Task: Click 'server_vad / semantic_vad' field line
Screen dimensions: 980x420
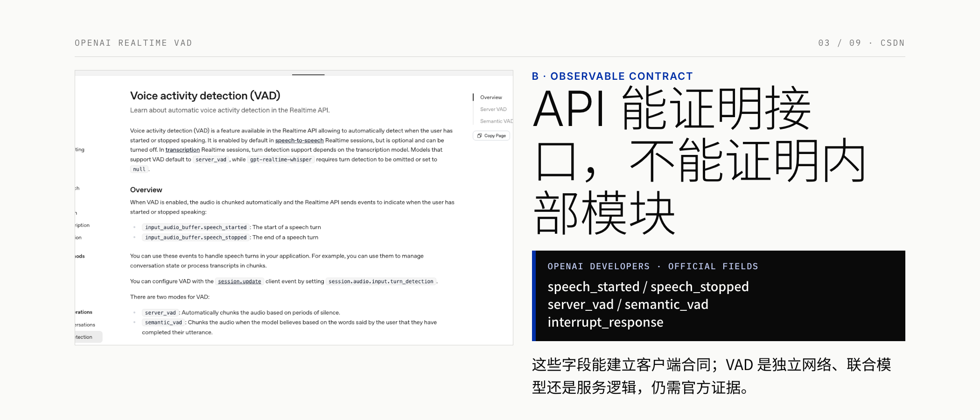Action: pyautogui.click(x=628, y=304)
